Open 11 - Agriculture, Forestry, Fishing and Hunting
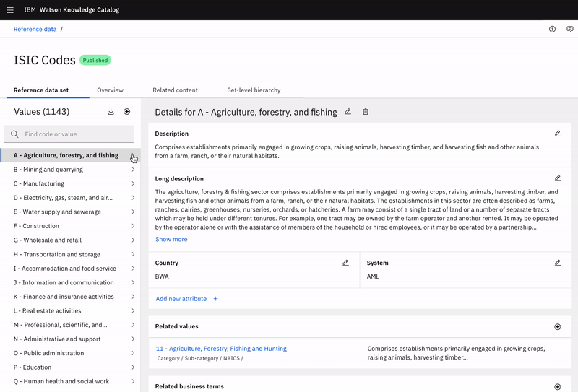This screenshot has height=392, width=578. tap(221, 349)
